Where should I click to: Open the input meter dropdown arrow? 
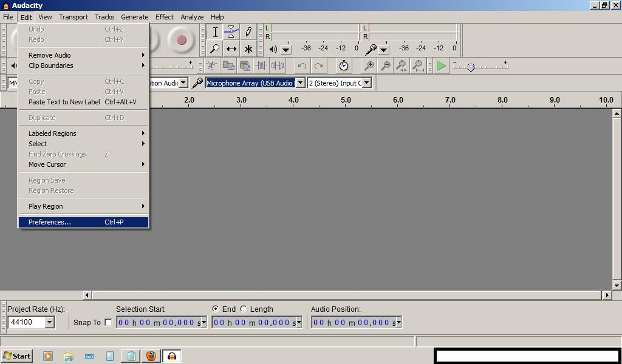pos(384,50)
